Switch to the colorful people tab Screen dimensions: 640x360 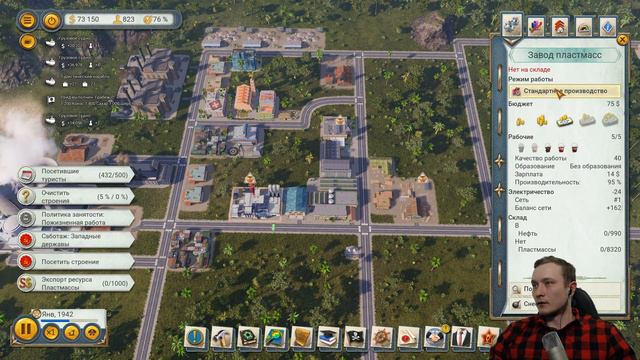point(536,27)
